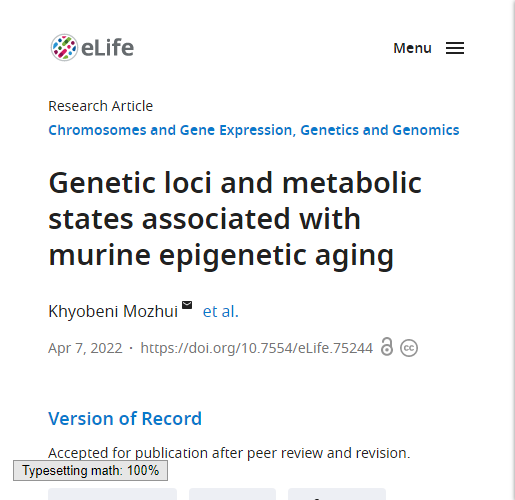The image size is (515, 500).
Task: Click the first gray button at bottom
Action: click(x=112, y=494)
